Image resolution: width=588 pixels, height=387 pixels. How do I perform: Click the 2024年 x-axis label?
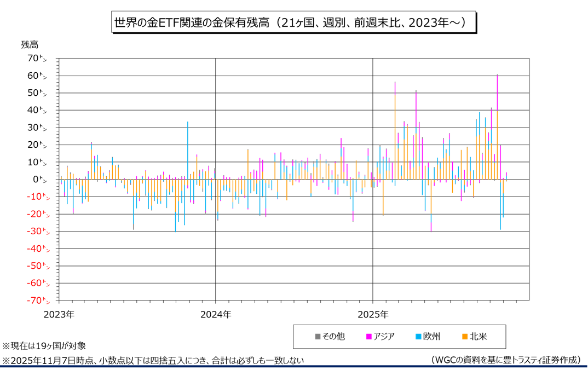click(x=216, y=314)
